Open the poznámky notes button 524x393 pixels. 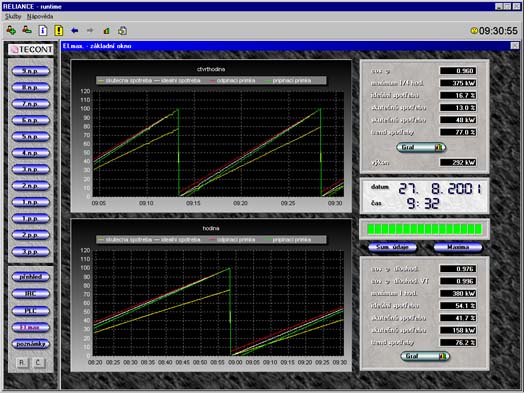pyautogui.click(x=31, y=344)
